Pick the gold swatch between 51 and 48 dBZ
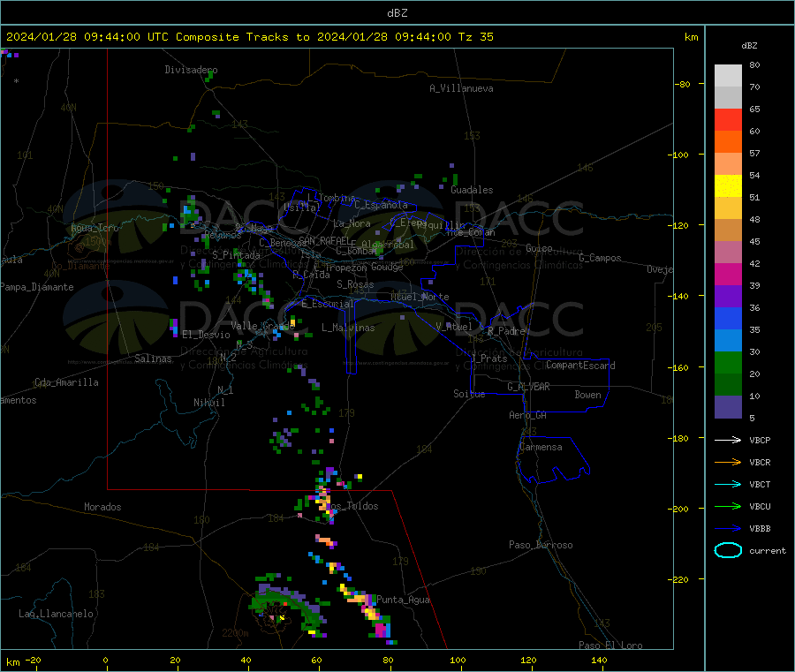This screenshot has height=672, width=795. pos(728,208)
